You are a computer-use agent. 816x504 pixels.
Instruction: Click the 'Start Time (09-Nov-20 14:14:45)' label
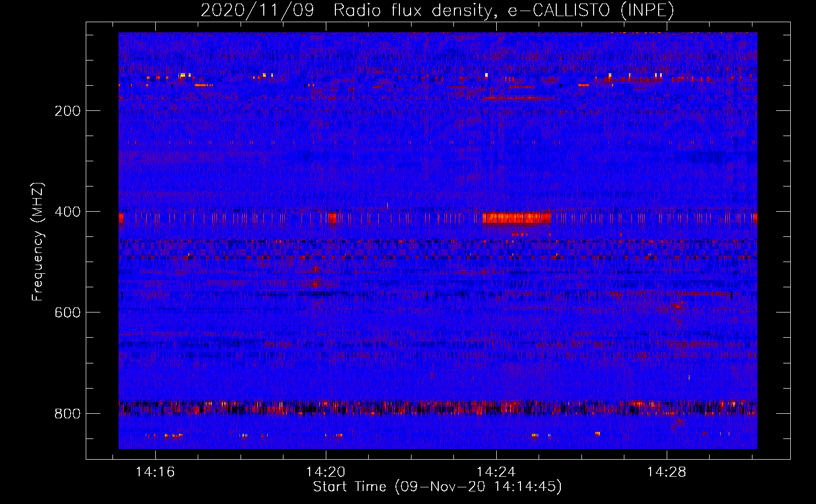[437, 487]
